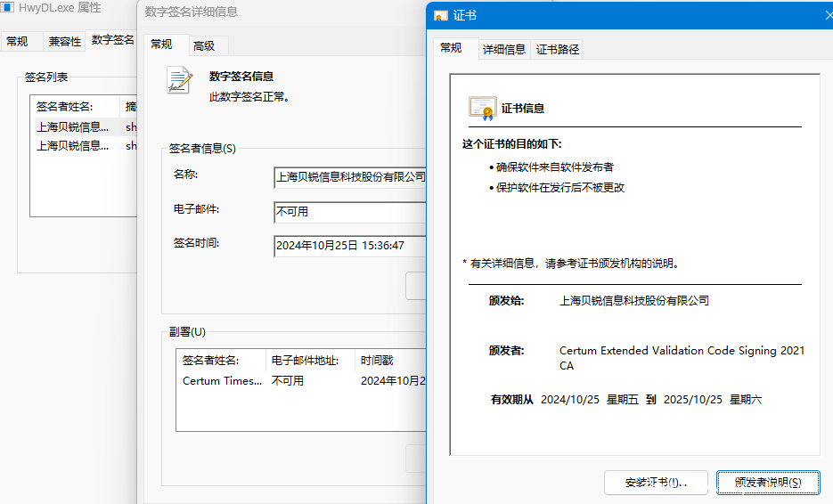This screenshot has height=504, width=833.
Task: Select second 上海贝锐信息 signature list row
Action: click(85, 145)
